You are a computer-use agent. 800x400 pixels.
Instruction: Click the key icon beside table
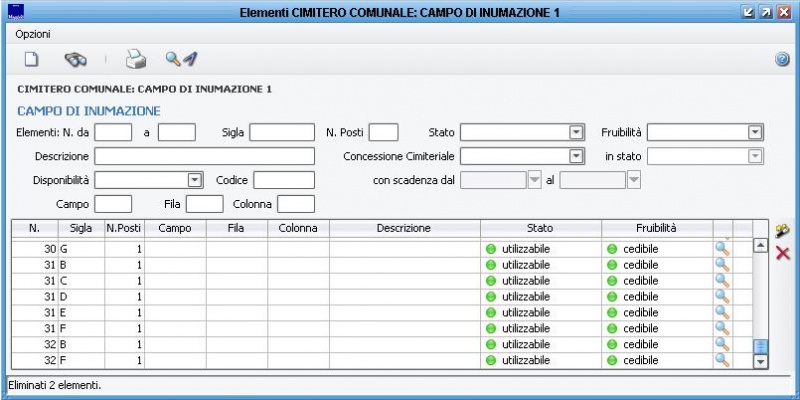tap(782, 231)
